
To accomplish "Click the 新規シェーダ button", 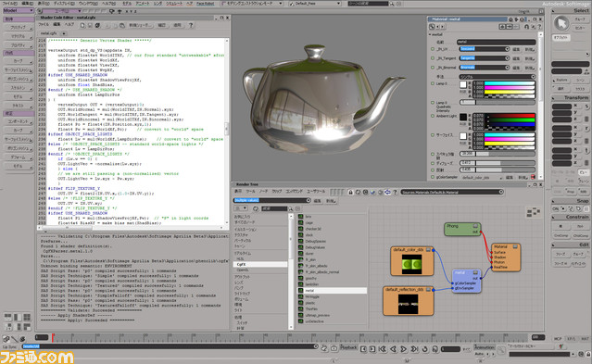I will pos(141,25).
